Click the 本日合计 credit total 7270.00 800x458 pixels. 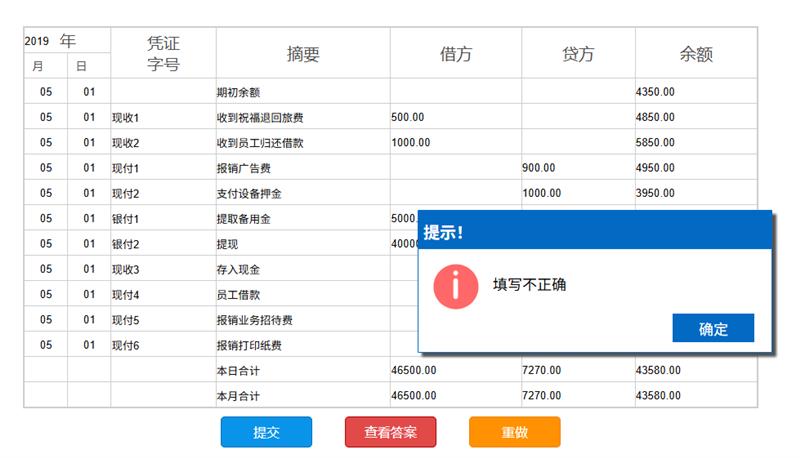(577, 370)
